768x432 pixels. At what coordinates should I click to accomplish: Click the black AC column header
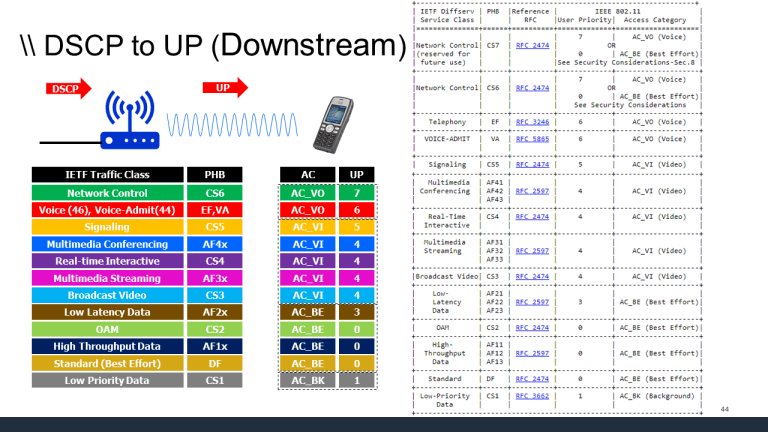(308, 175)
